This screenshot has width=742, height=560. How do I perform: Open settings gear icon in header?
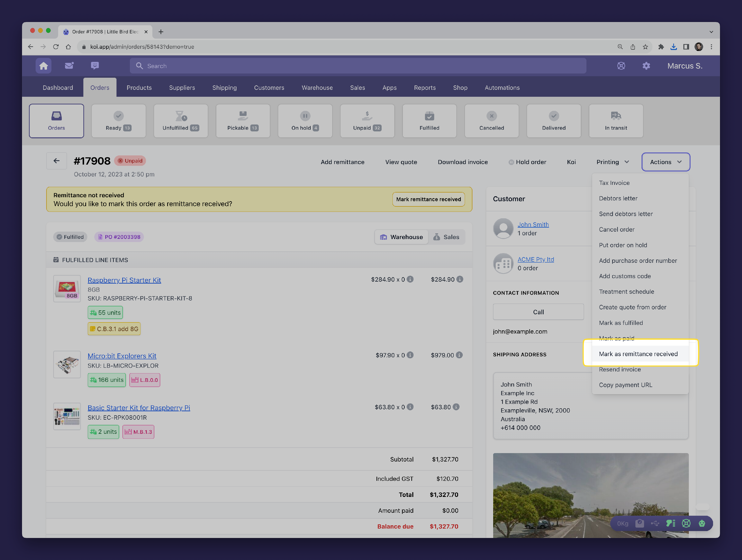(x=646, y=66)
